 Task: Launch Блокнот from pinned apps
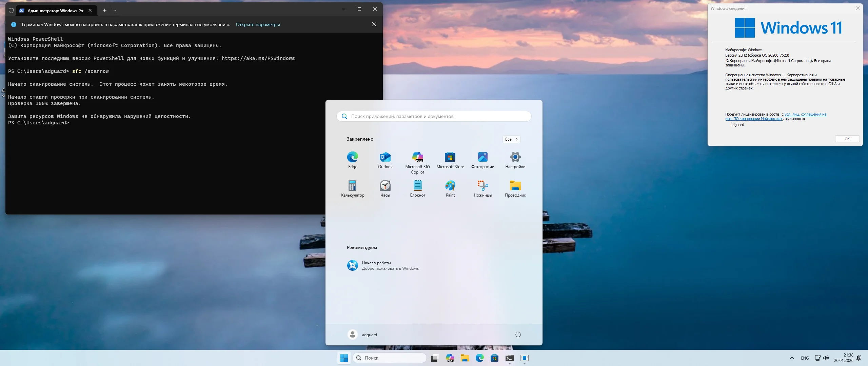[417, 188]
